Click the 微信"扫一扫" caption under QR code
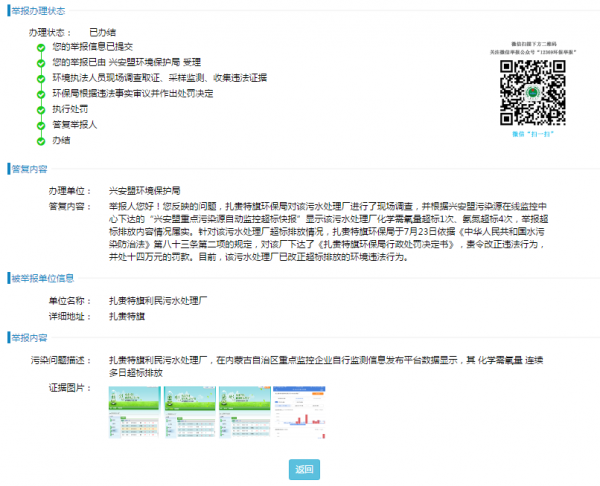 528,130
